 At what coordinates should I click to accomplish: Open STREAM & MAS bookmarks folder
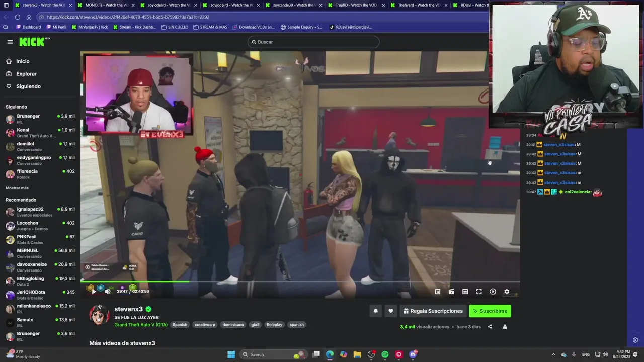(x=210, y=27)
